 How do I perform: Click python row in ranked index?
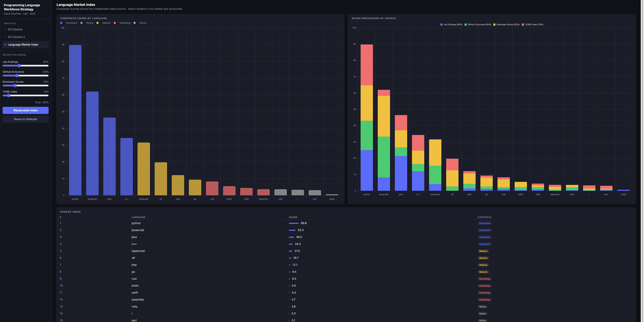click(x=346, y=223)
